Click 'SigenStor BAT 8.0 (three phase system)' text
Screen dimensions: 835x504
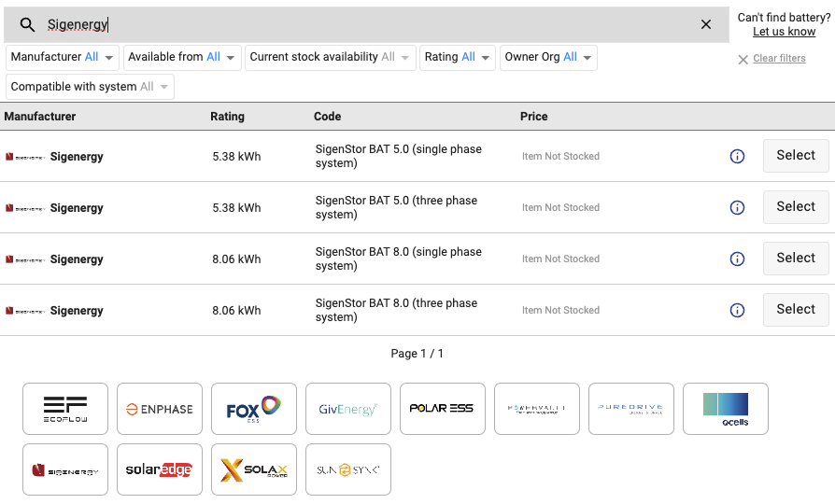[x=396, y=310]
